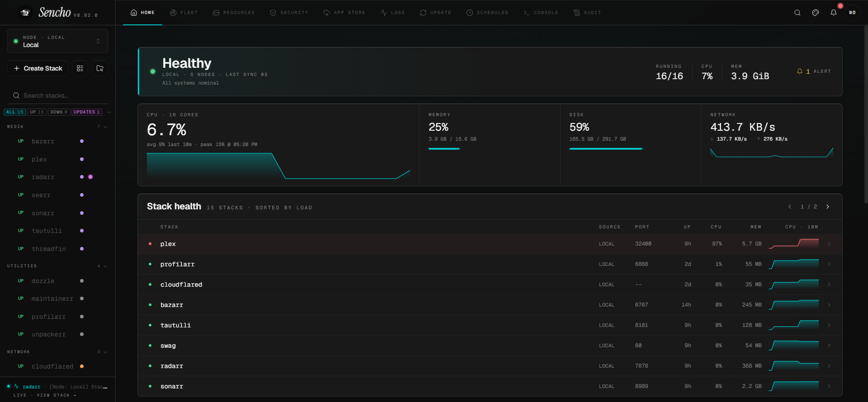The image size is (868, 402).
Task: Collapse the NETWORK stack group
Action: (105, 352)
